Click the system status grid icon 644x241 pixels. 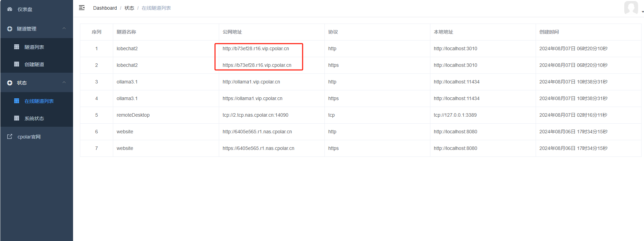point(17,118)
